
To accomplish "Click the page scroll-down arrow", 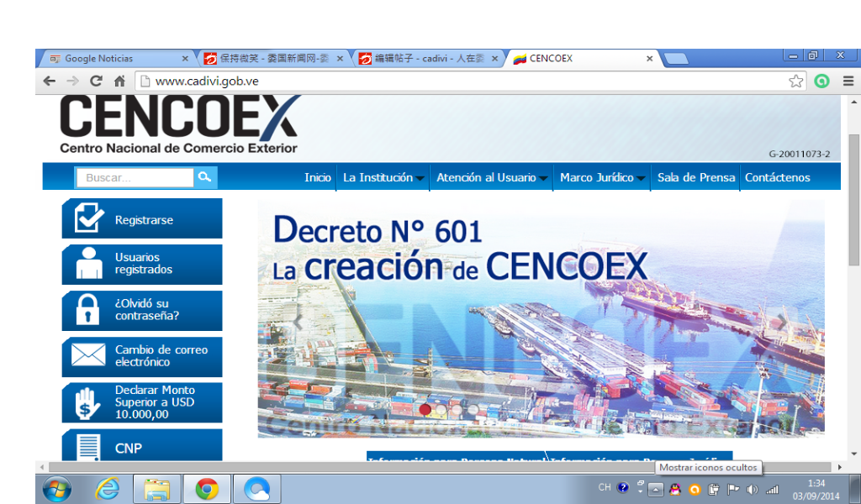I will [x=854, y=454].
